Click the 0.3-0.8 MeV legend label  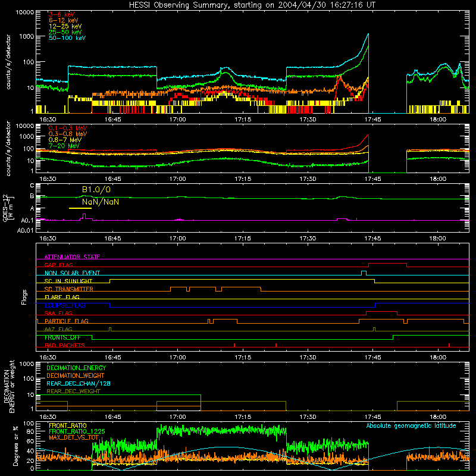coord(68,134)
